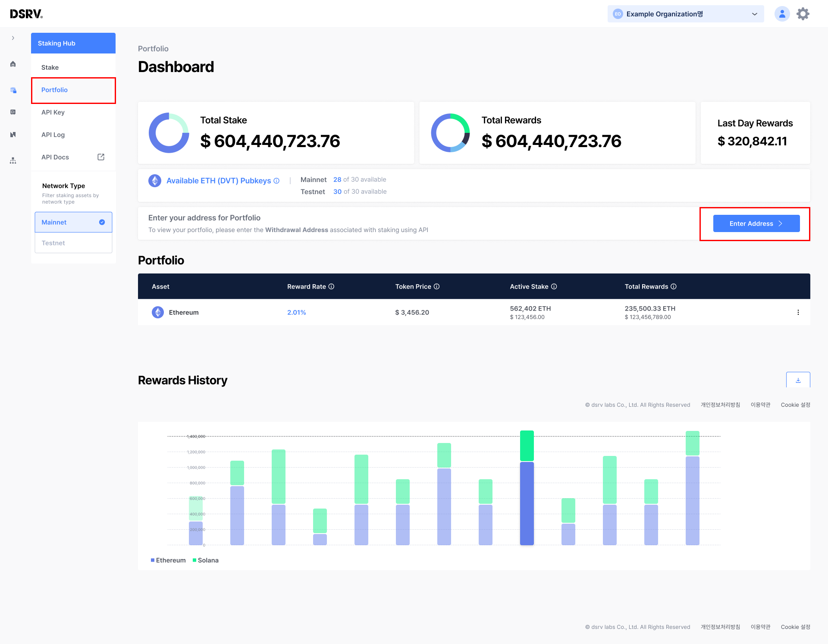The image size is (828, 644).
Task: Open the user profile avatar icon
Action: tap(781, 14)
